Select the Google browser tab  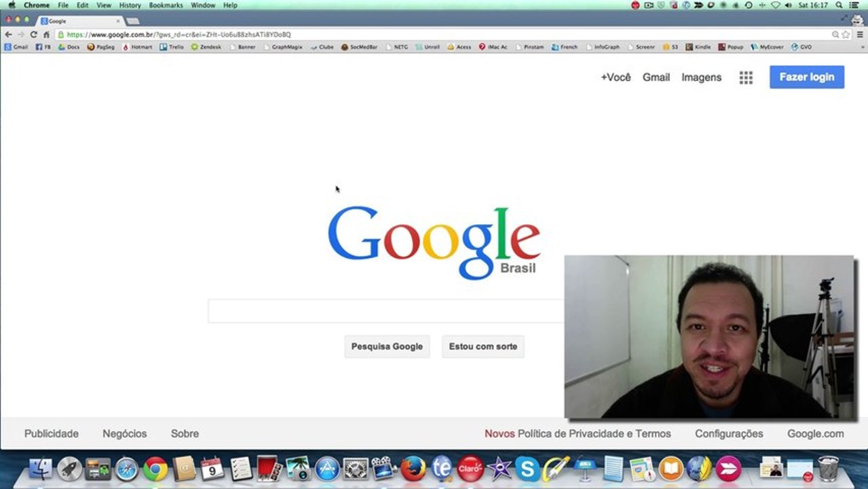pyautogui.click(x=80, y=21)
